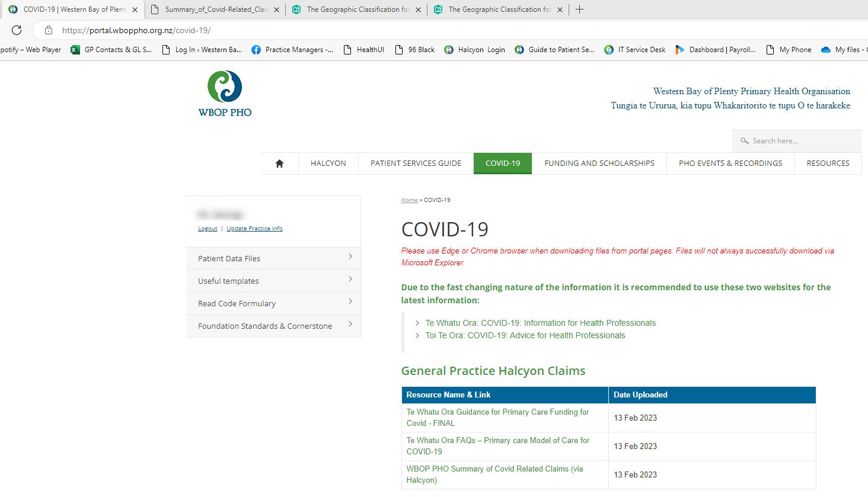Screen dimensions: 868x497
Task: Open PHO EVENTS & RECORDINGS menu
Action: click(730, 163)
